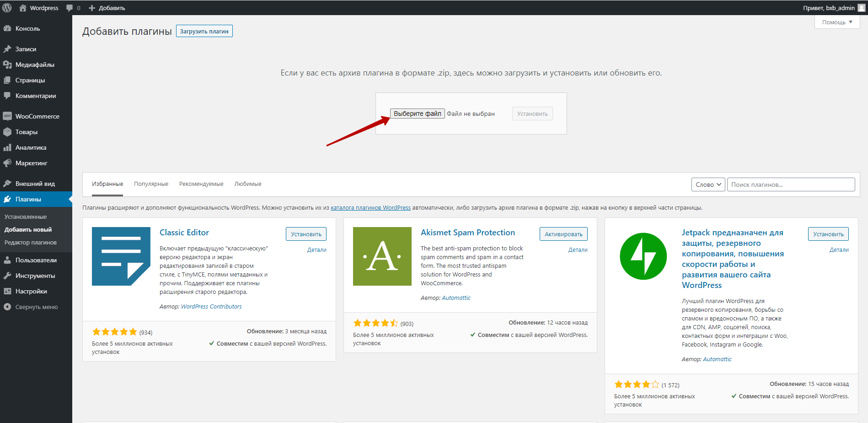Viewport: 868px width, 423px height.
Task: Expand the Помощь help dropdown
Action: [x=837, y=22]
